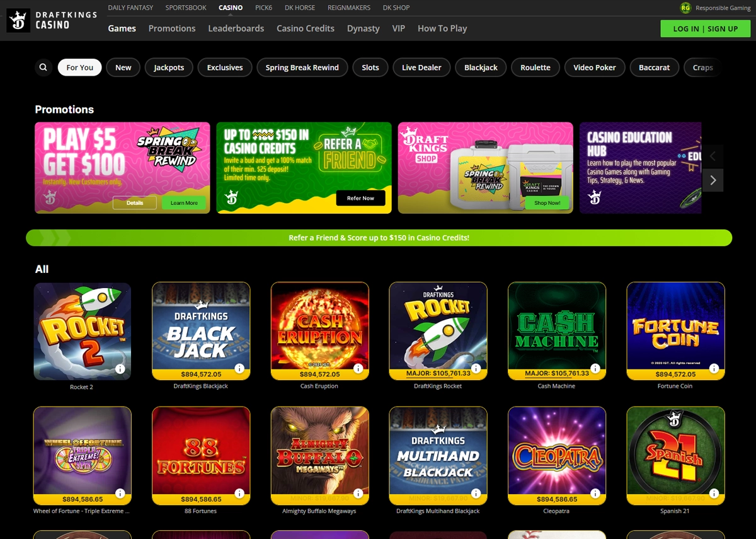The height and width of the screenshot is (539, 756).
Task: Launch Almighty Buffalo Megaways game tile
Action: click(x=319, y=456)
